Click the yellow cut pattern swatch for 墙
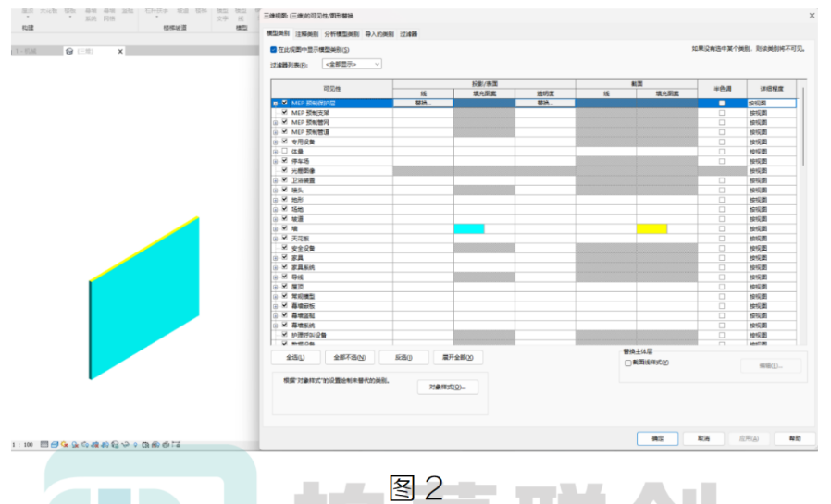 point(651,228)
